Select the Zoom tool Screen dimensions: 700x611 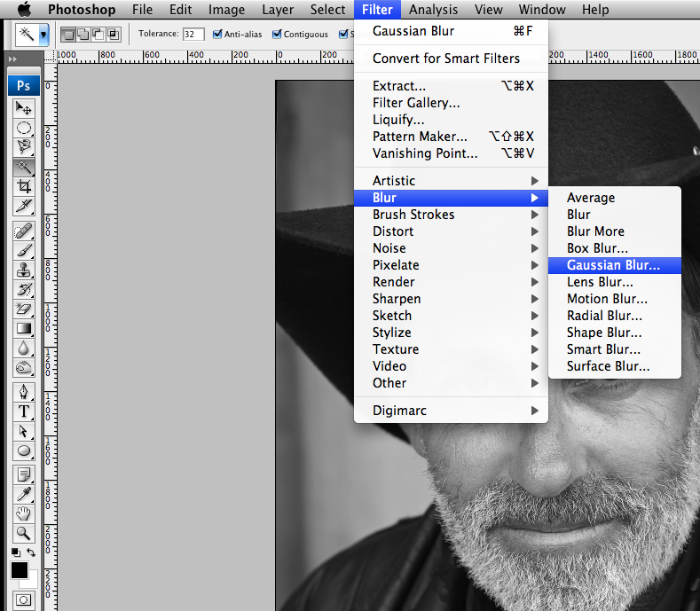[23, 533]
